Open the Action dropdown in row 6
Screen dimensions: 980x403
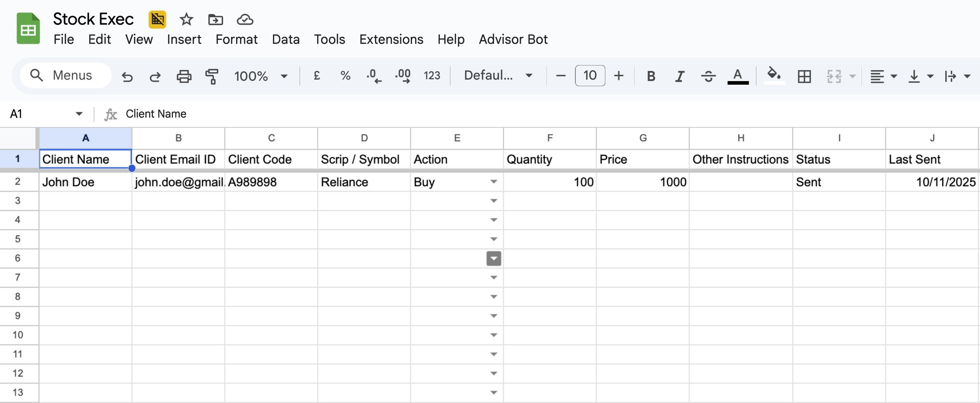click(x=494, y=258)
